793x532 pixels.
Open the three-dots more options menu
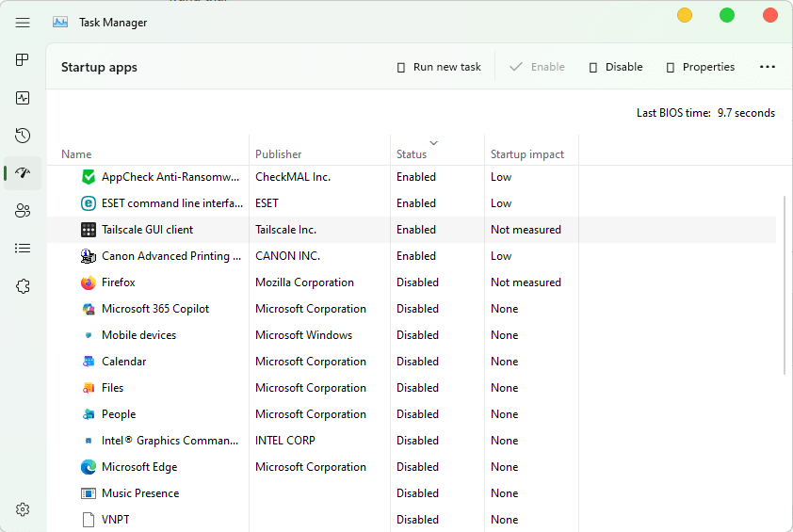768,67
